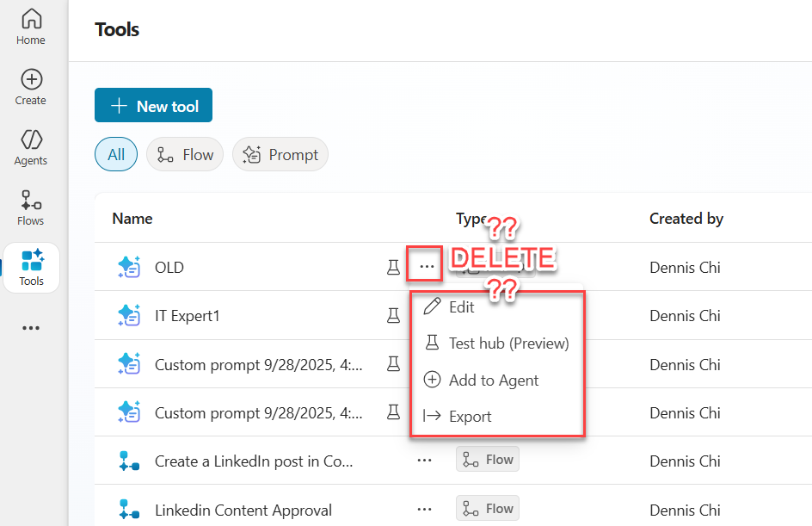The image size is (812, 526).
Task: Open the IT Expert1 prompt tool
Action: point(187,316)
